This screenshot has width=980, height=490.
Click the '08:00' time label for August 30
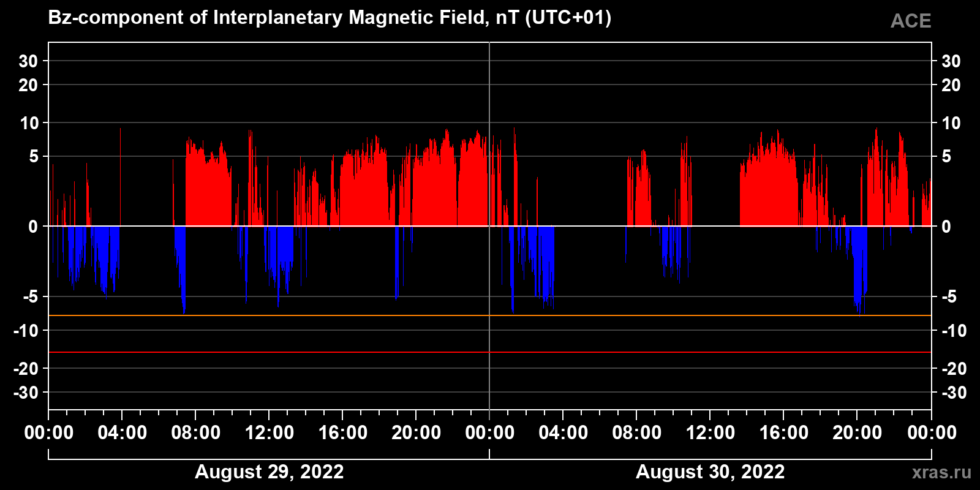637,432
